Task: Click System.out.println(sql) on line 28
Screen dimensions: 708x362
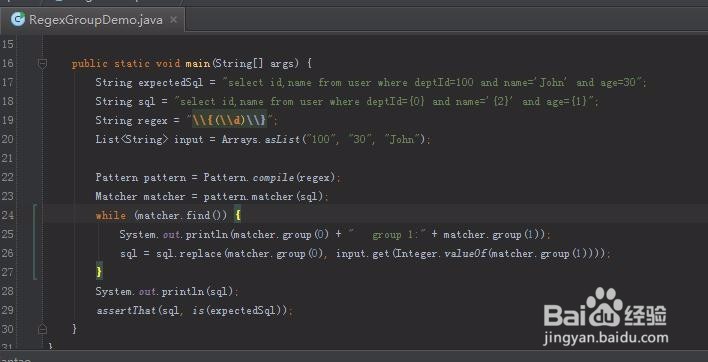Action: 165,291
